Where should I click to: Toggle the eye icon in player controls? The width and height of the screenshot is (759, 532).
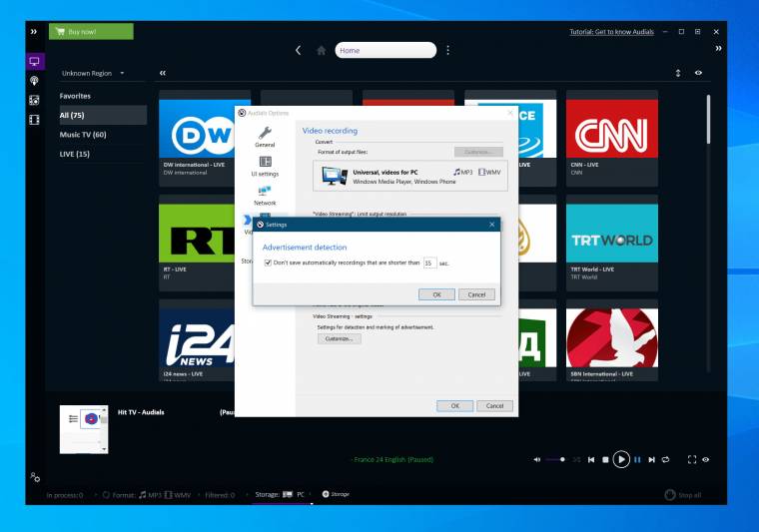point(706,459)
